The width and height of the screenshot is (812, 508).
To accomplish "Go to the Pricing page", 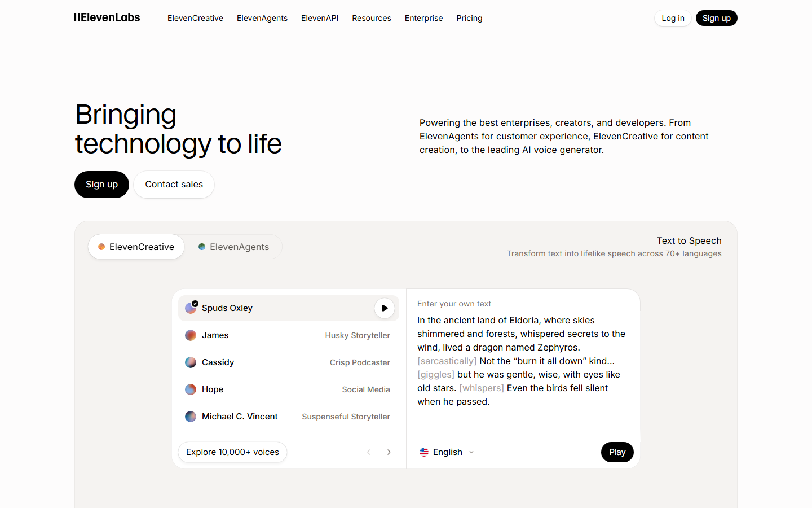I will click(469, 18).
